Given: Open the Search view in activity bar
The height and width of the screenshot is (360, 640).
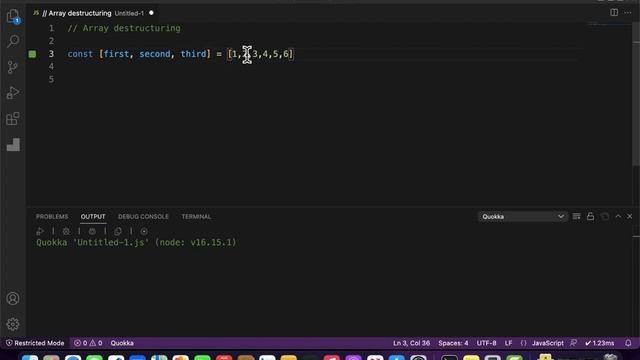Looking at the screenshot, I should (13, 41).
